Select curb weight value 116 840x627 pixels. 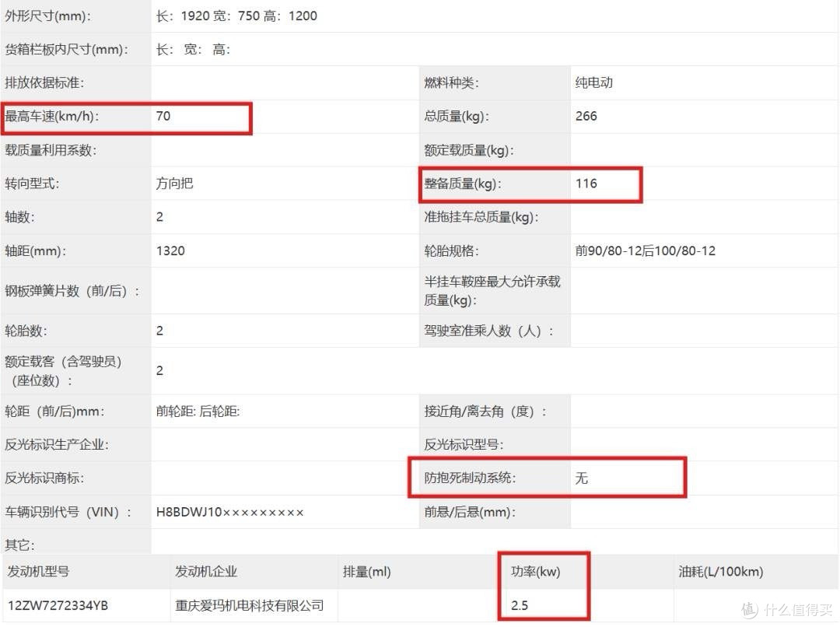coord(586,184)
